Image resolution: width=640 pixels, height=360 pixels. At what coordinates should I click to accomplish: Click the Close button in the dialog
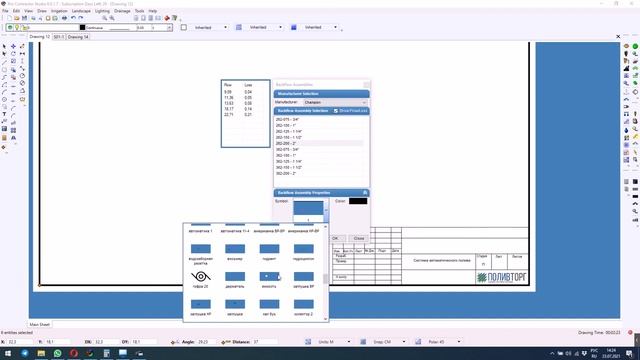359,238
